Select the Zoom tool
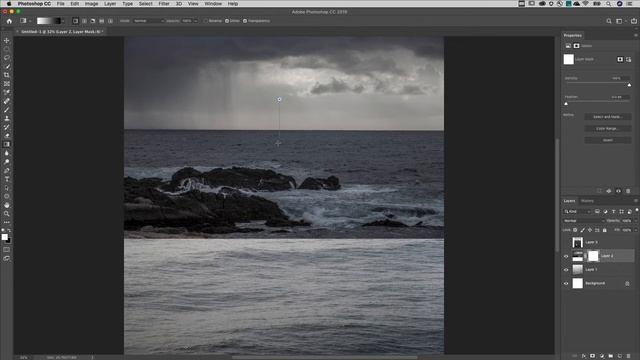This screenshot has width=640, height=360. click(x=7, y=213)
